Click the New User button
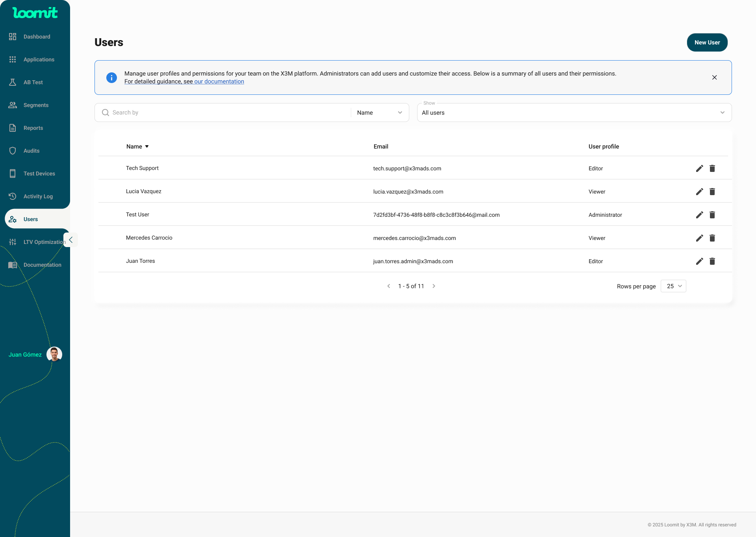The height and width of the screenshot is (537, 756). click(x=707, y=42)
